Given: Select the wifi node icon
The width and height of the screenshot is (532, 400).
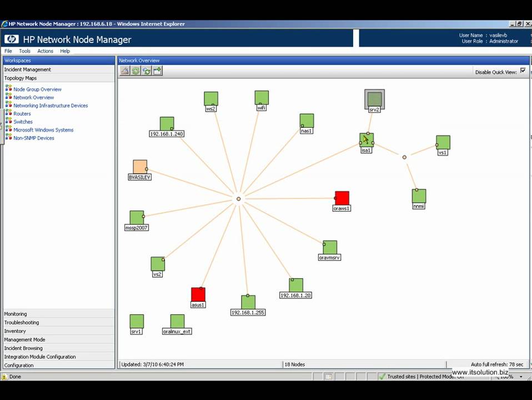Looking at the screenshot, I should tap(262, 97).
